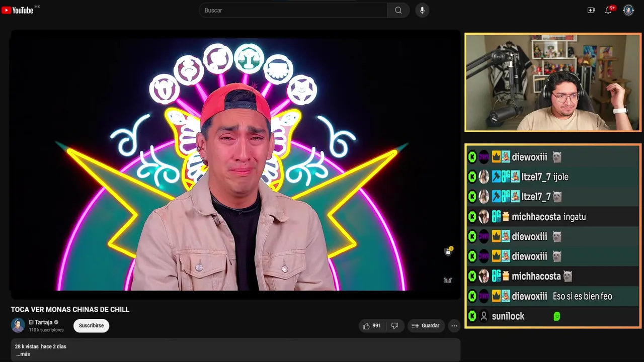This screenshot has height=362, width=644.
Task: Open the El Tartaja channel name link
Action: (41, 322)
